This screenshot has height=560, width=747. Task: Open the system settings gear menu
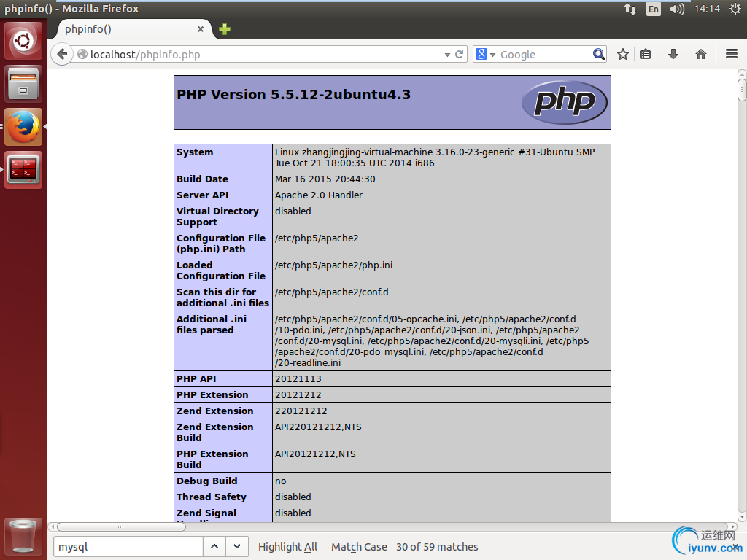tap(735, 9)
